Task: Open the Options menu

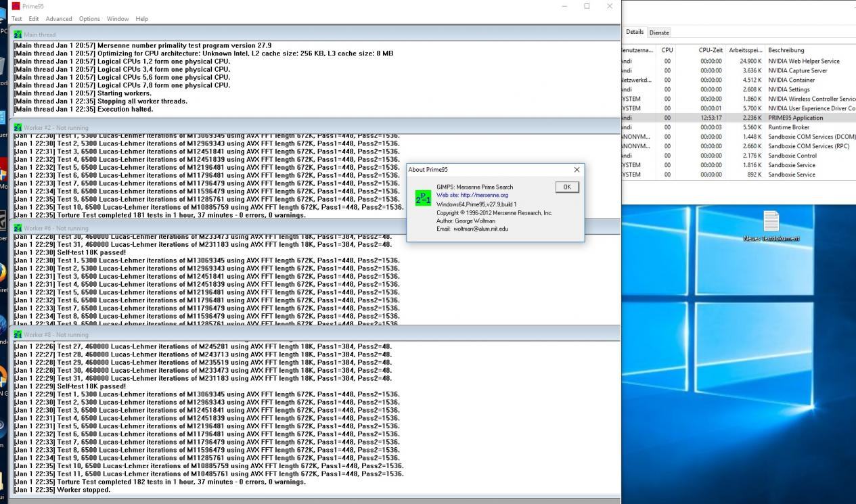Action: point(89,19)
